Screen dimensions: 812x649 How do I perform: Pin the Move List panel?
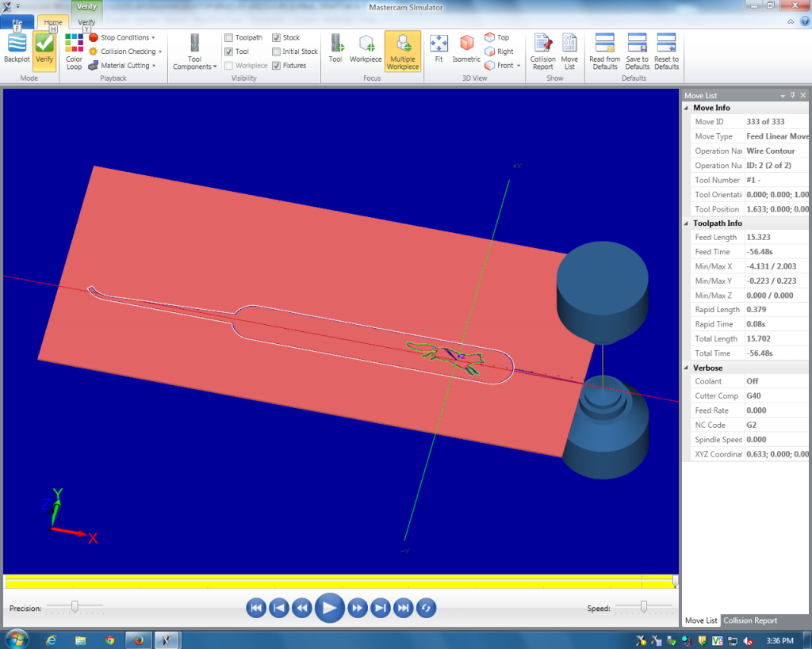pos(792,95)
